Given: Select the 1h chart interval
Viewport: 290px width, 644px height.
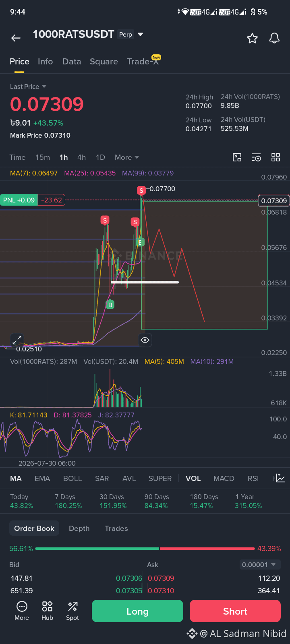Looking at the screenshot, I should click(x=64, y=157).
